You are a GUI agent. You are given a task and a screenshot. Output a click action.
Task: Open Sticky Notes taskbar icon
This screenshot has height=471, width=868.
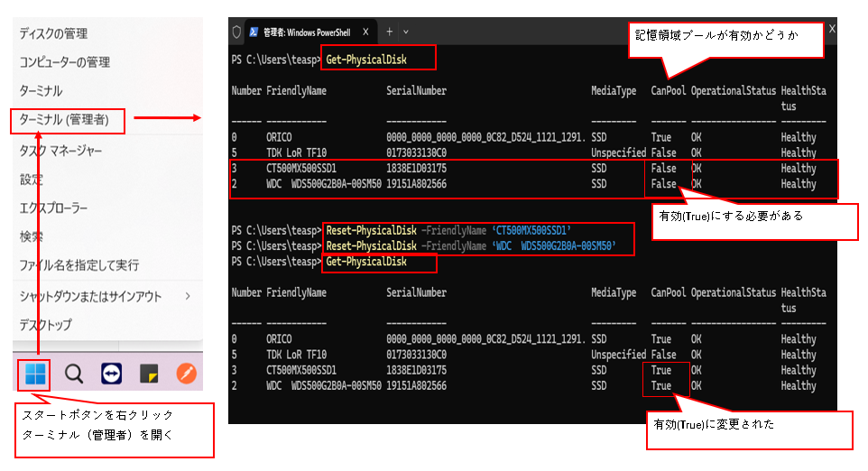point(149,374)
